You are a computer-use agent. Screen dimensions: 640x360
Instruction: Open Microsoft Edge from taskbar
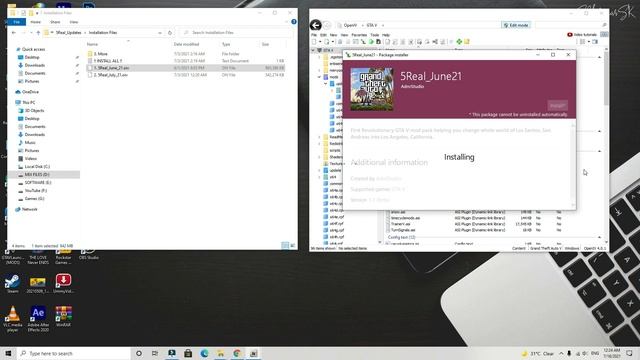204,353
